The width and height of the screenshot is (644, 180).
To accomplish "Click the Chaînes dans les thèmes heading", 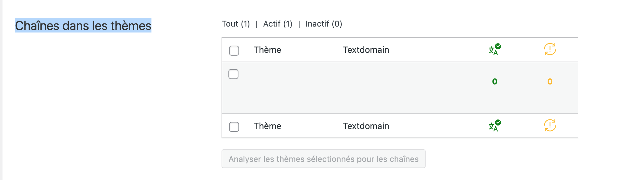I will click(83, 25).
